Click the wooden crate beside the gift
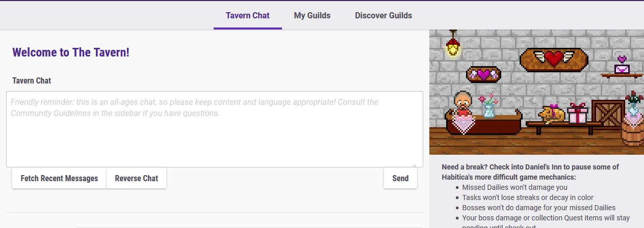This screenshot has width=644, height=228. coord(607,113)
